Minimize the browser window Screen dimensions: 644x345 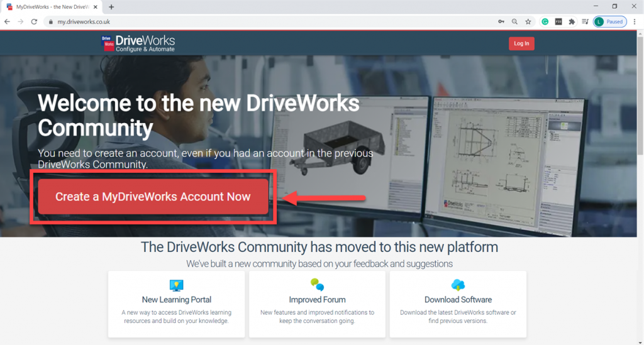point(596,6)
